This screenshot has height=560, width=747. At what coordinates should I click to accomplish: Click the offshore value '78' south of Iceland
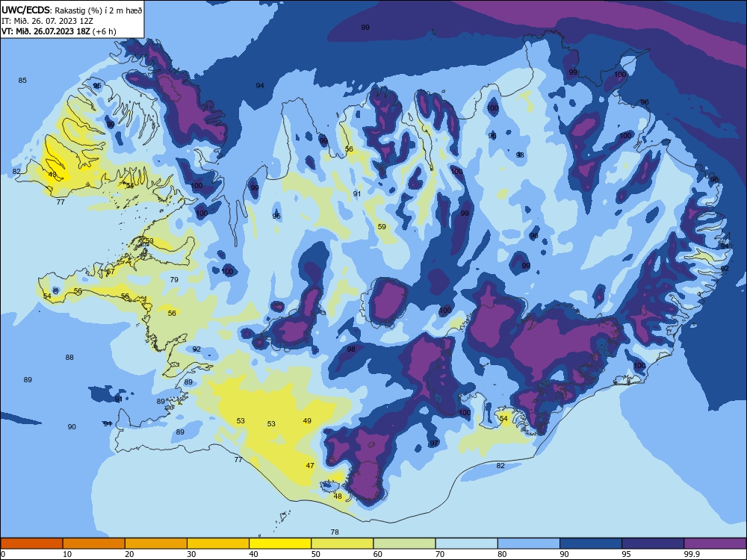pos(335,532)
